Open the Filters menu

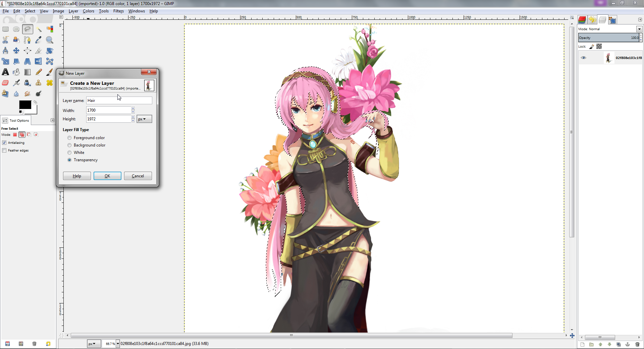(118, 11)
